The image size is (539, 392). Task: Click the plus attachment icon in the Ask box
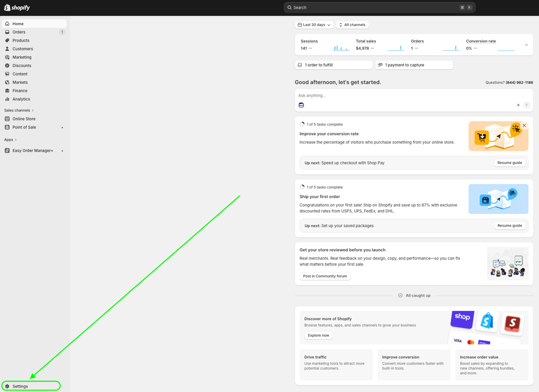(518, 105)
